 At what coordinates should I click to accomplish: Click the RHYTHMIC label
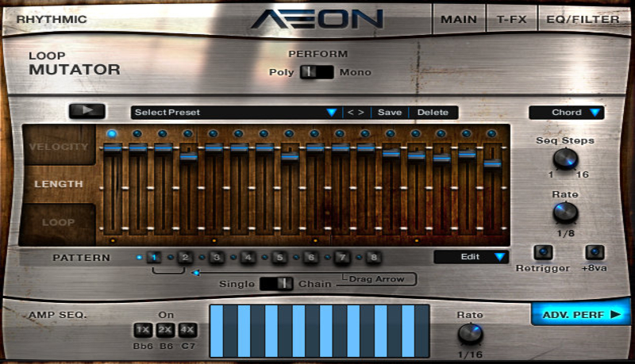pos(52,19)
